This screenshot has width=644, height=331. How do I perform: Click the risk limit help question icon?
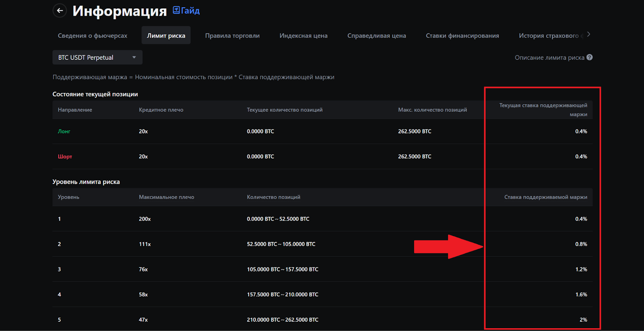(x=589, y=57)
